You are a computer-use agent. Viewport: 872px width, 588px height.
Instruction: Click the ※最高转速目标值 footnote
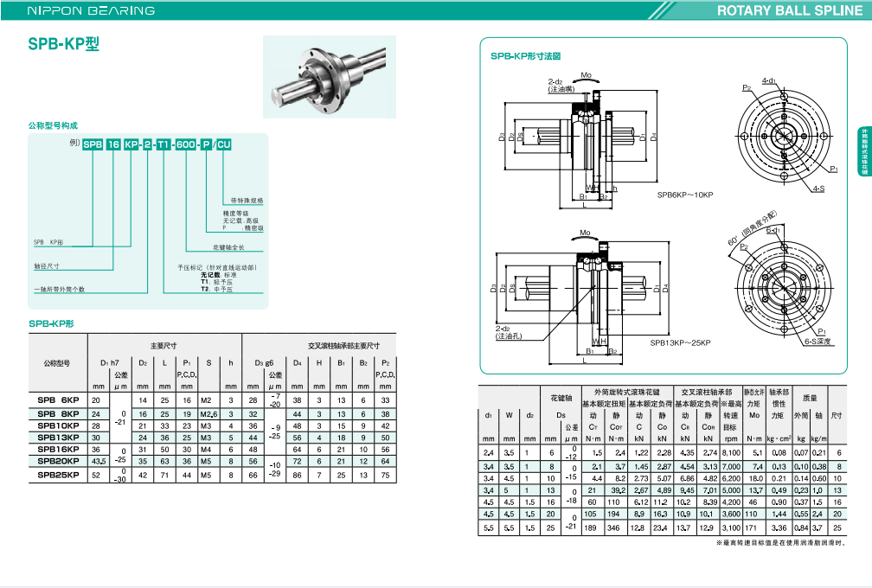(781, 543)
